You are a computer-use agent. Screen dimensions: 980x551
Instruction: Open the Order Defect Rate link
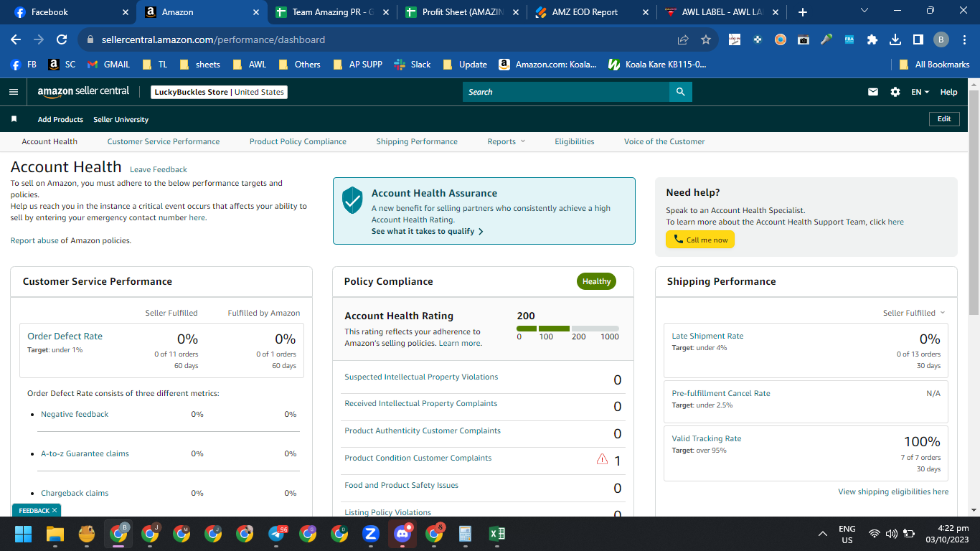[x=65, y=336]
